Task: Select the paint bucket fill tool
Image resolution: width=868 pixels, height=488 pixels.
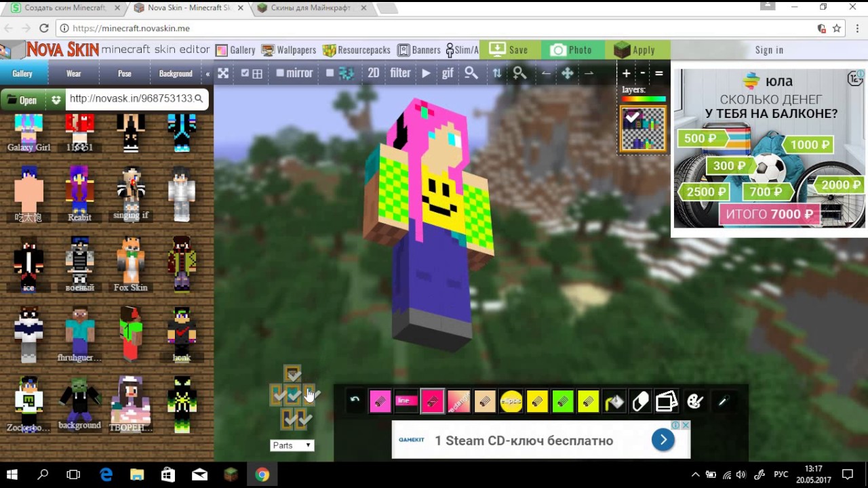Action: click(614, 402)
